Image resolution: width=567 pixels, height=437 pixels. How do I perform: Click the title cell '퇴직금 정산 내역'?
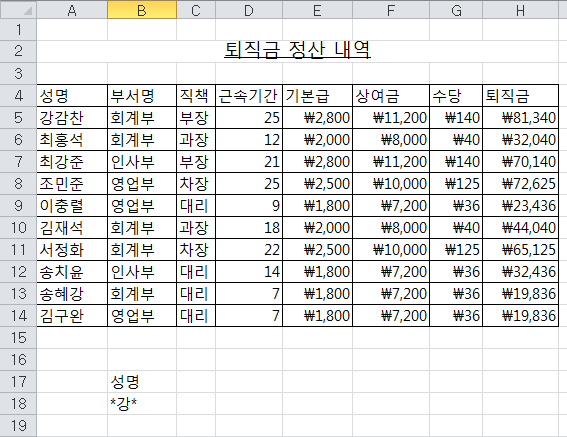click(297, 51)
